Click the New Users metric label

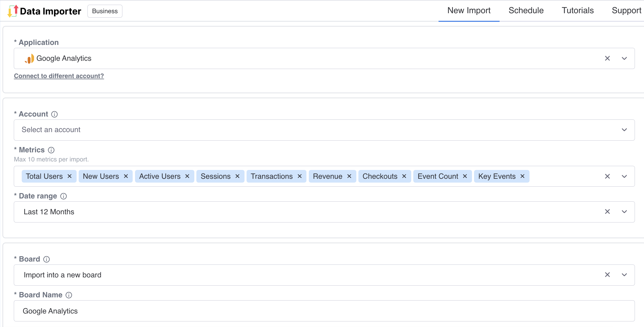(101, 176)
